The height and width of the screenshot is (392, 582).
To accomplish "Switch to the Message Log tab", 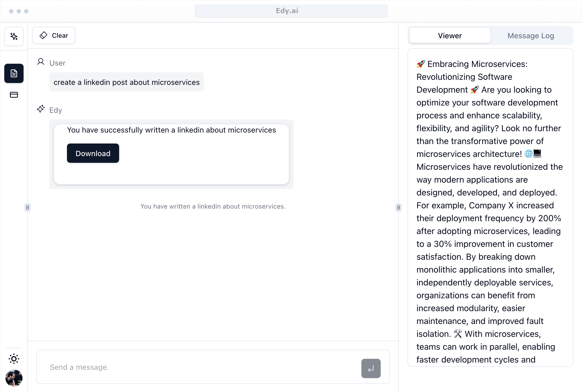I will (531, 36).
